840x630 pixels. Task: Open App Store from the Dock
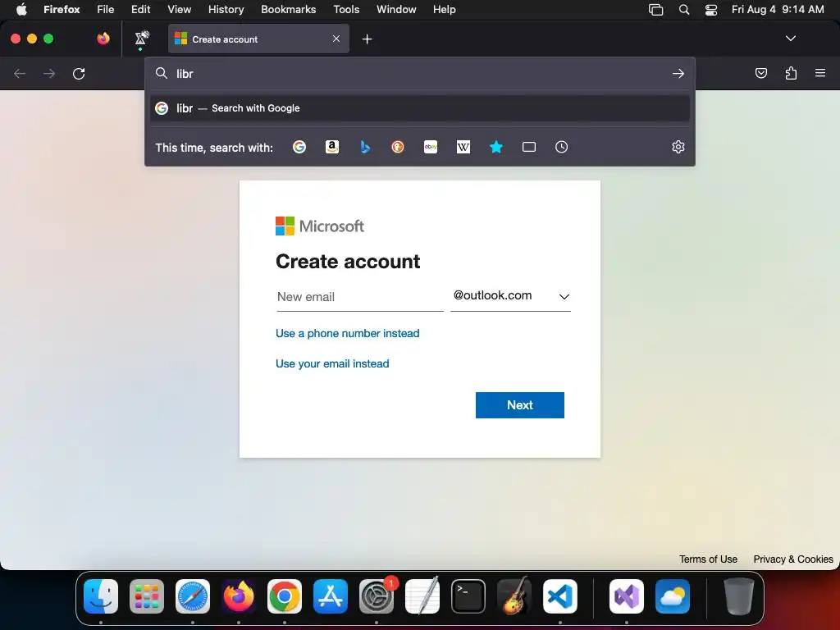(331, 596)
